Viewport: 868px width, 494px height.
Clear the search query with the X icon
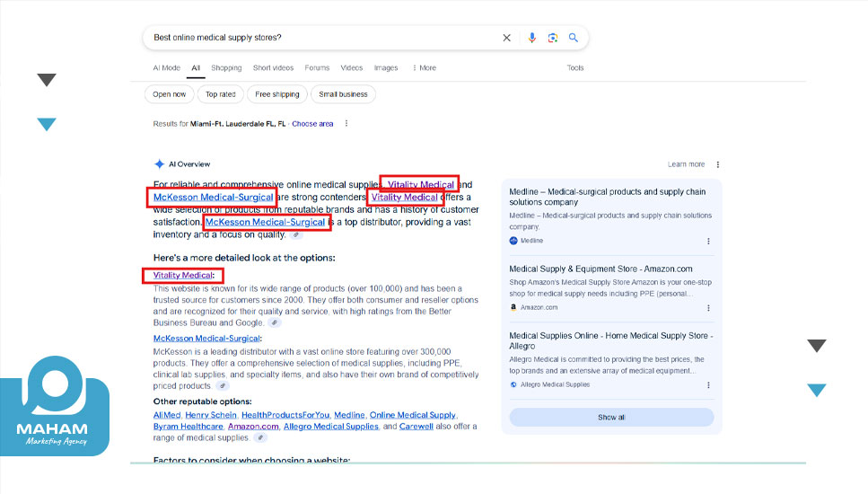[506, 38]
